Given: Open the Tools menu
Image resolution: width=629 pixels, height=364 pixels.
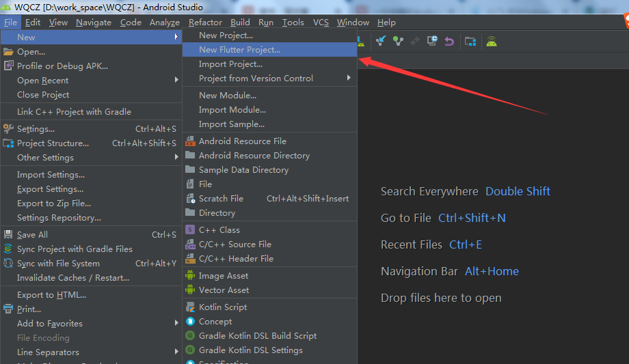Looking at the screenshot, I should coord(293,23).
